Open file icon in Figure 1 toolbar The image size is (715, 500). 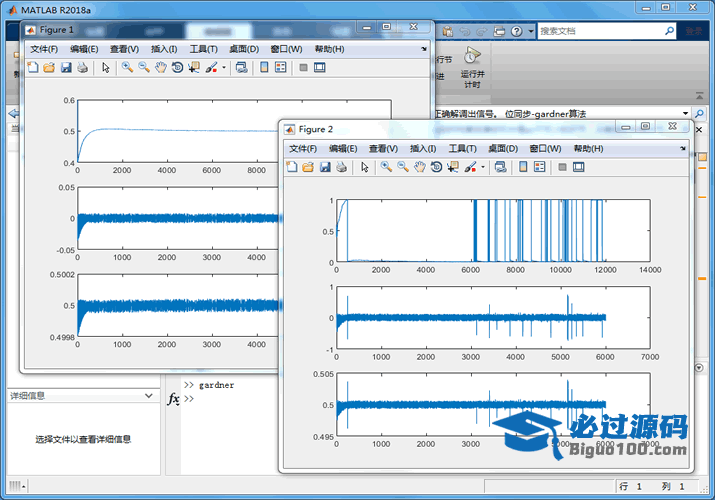[x=49, y=67]
